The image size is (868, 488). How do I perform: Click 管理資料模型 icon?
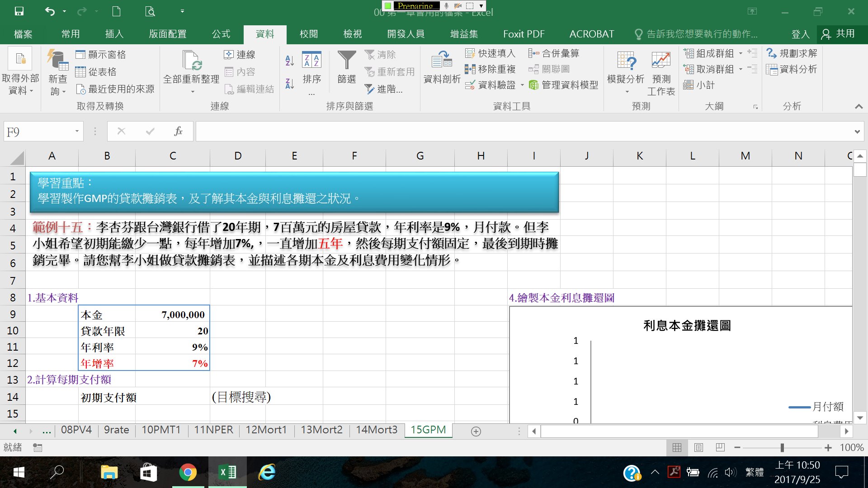(534, 85)
